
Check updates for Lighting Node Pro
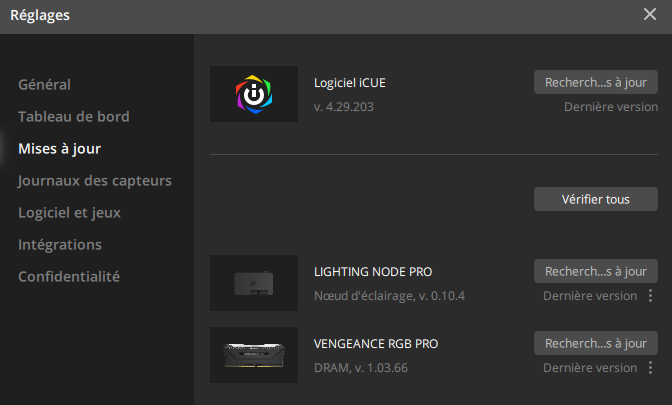point(596,271)
